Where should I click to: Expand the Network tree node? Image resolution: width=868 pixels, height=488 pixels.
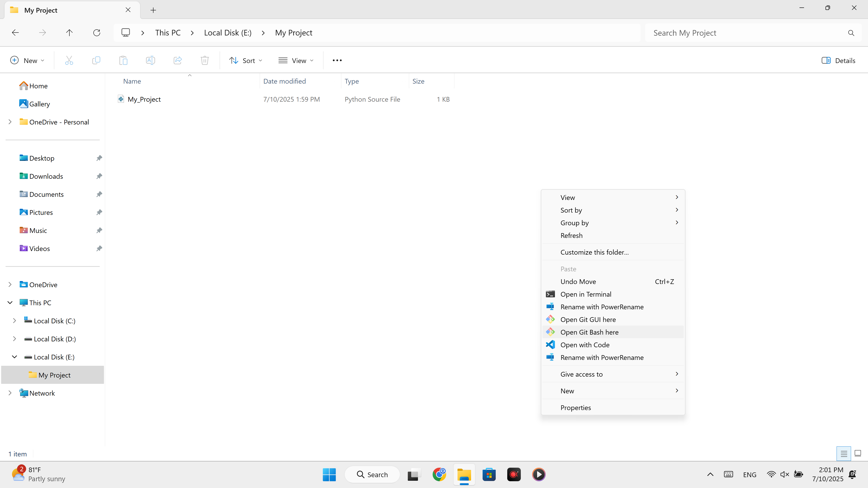[10, 393]
